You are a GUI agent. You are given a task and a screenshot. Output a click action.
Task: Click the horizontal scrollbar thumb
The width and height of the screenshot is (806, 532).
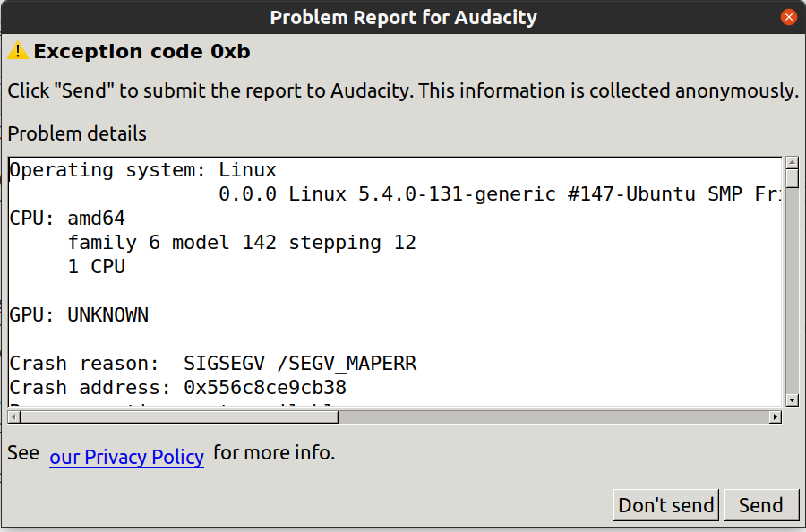pyautogui.click(x=179, y=416)
